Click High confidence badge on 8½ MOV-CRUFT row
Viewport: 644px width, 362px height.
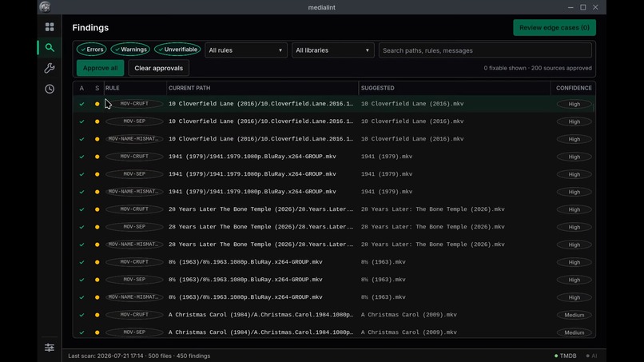[574, 262]
